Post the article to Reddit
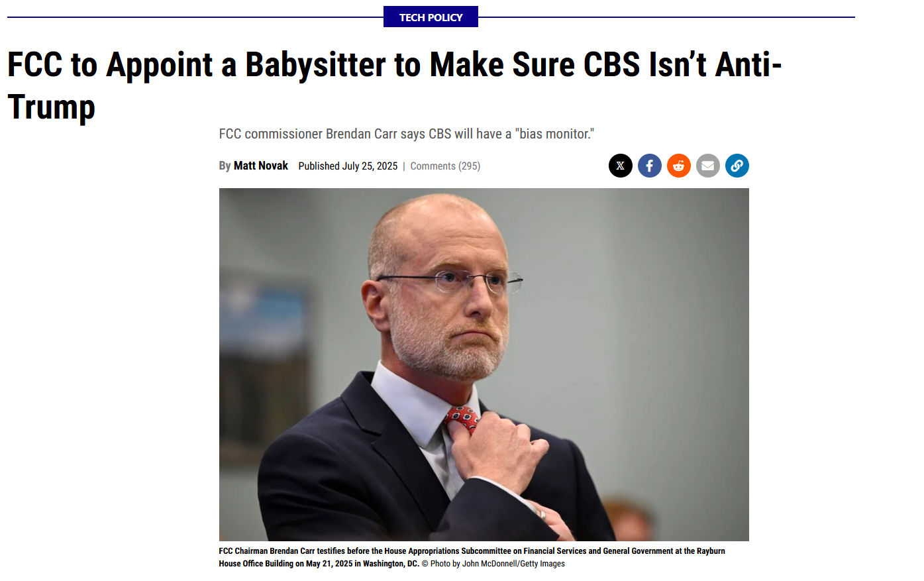The image size is (924, 581). 679,166
